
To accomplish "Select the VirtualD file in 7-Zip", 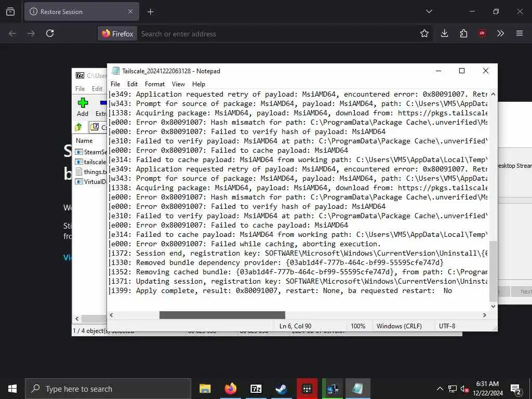I will [x=90, y=181].
